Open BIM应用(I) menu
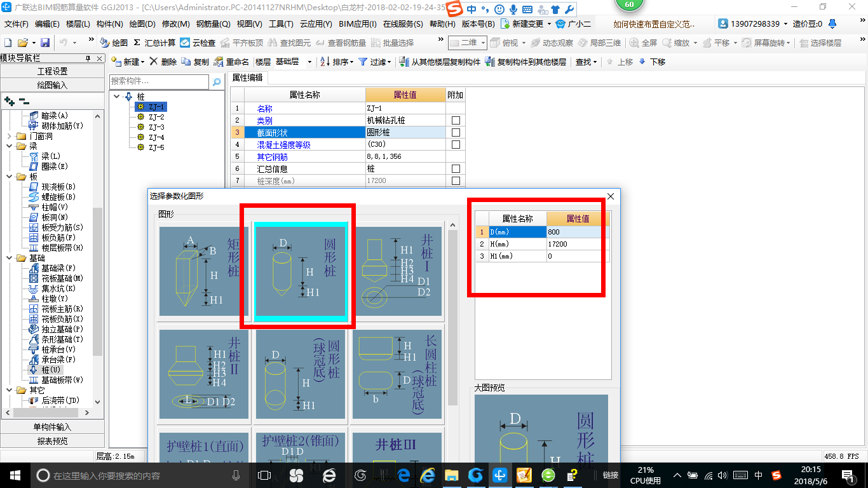Image resolution: width=868 pixels, height=488 pixels. 358,24
